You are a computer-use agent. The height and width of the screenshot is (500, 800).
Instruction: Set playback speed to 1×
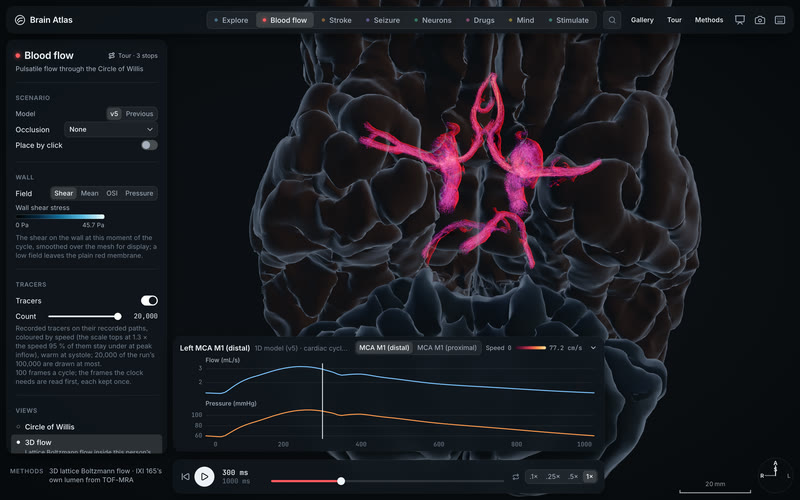coord(590,477)
